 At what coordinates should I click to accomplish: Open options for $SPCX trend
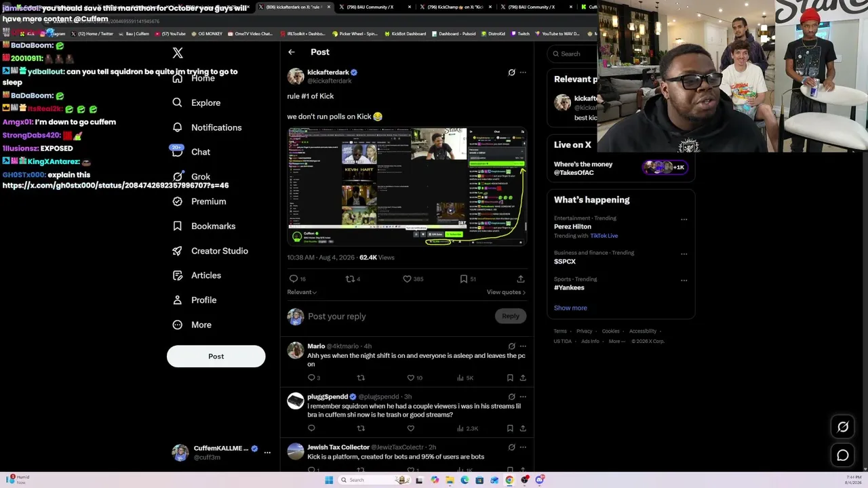point(684,254)
